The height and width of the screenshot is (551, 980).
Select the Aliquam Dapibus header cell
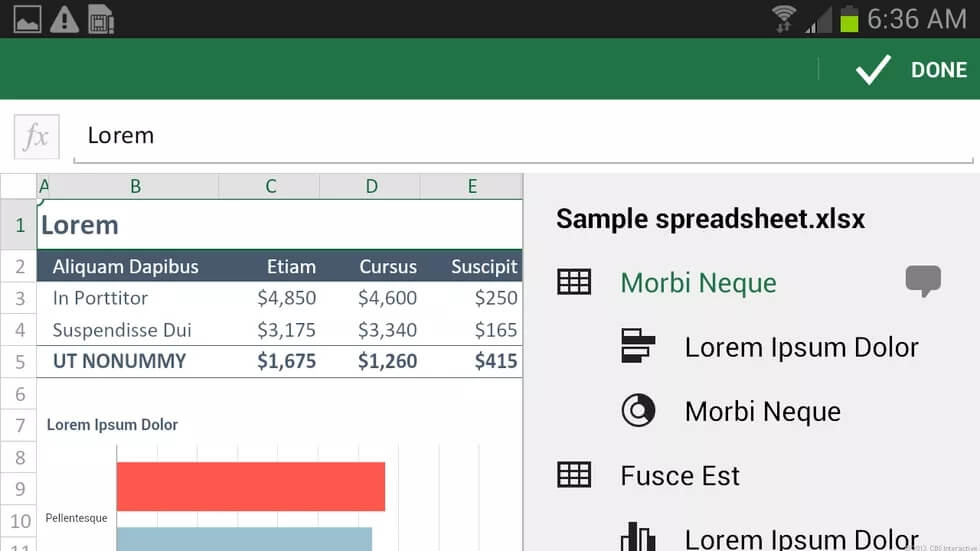point(128,266)
